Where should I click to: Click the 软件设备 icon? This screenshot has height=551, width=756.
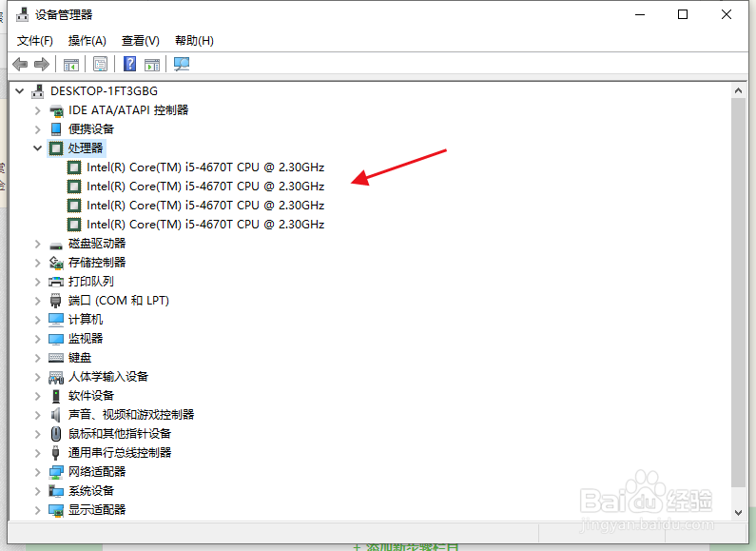point(56,396)
